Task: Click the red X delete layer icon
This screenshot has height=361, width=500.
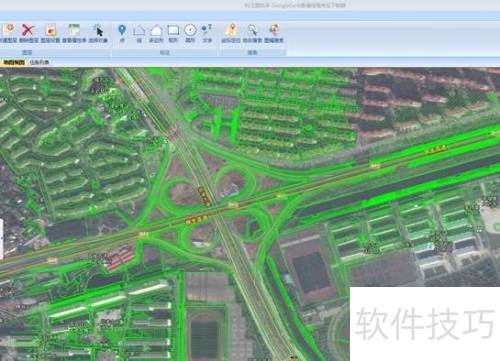Action: tap(28, 30)
